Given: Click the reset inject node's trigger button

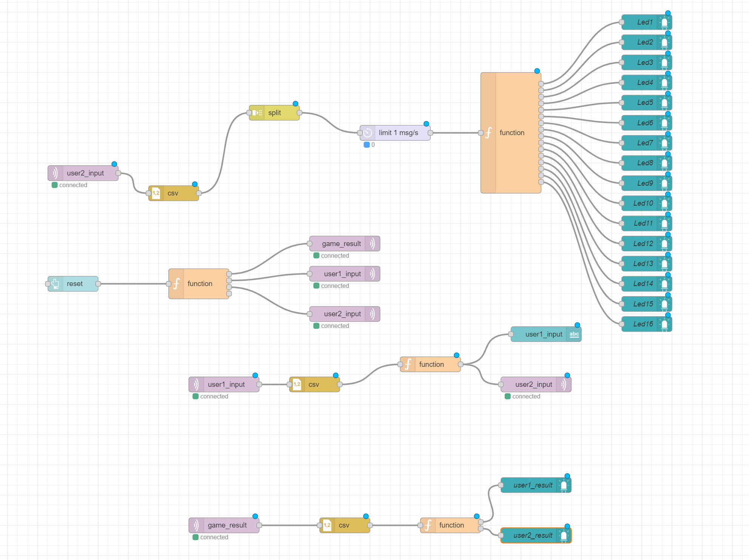Looking at the screenshot, I should coord(48,284).
